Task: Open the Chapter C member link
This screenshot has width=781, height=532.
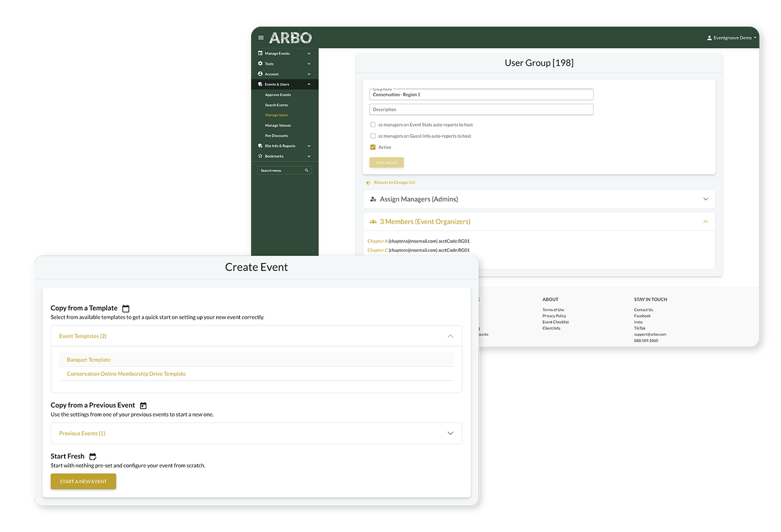Action: pyautogui.click(x=377, y=250)
